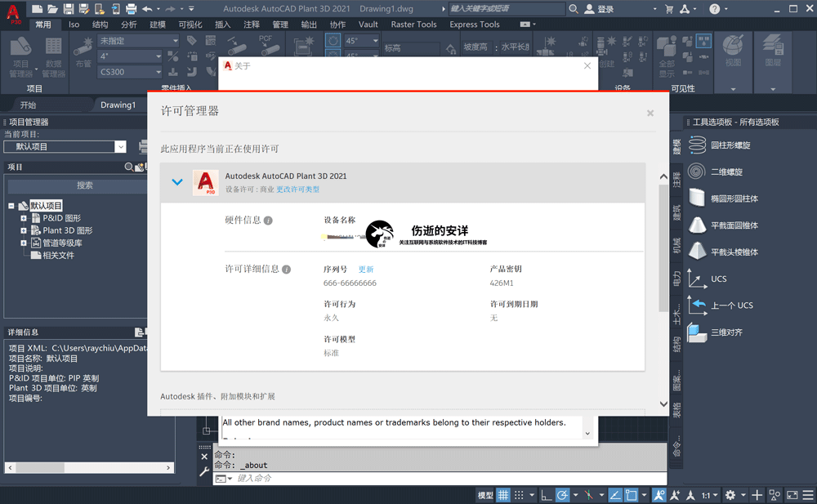Expand the Plant 3D 图形 tree node
The width and height of the screenshot is (817, 504).
[x=24, y=230]
